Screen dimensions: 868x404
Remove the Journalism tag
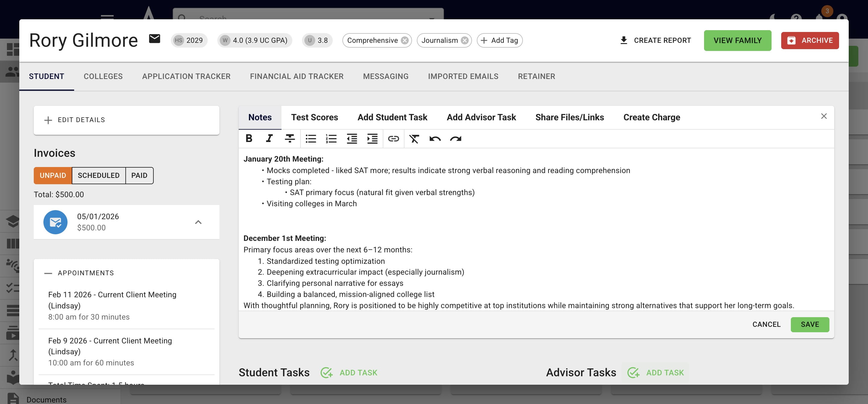pos(465,40)
